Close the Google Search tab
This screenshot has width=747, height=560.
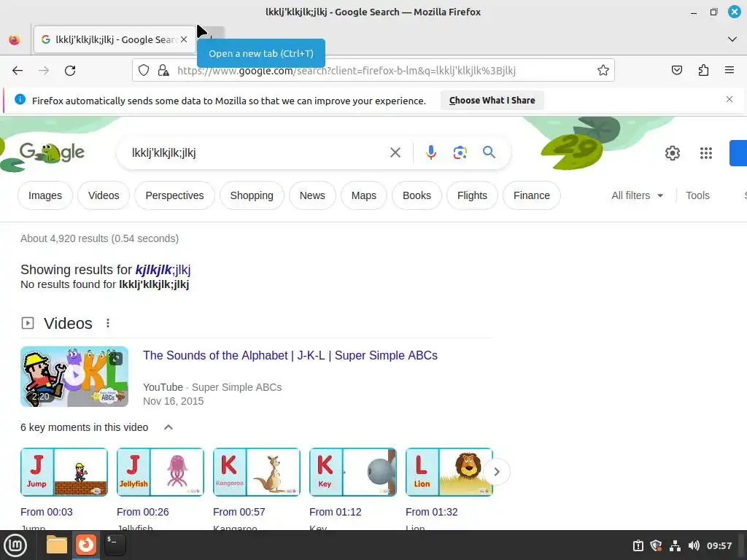coord(184,39)
